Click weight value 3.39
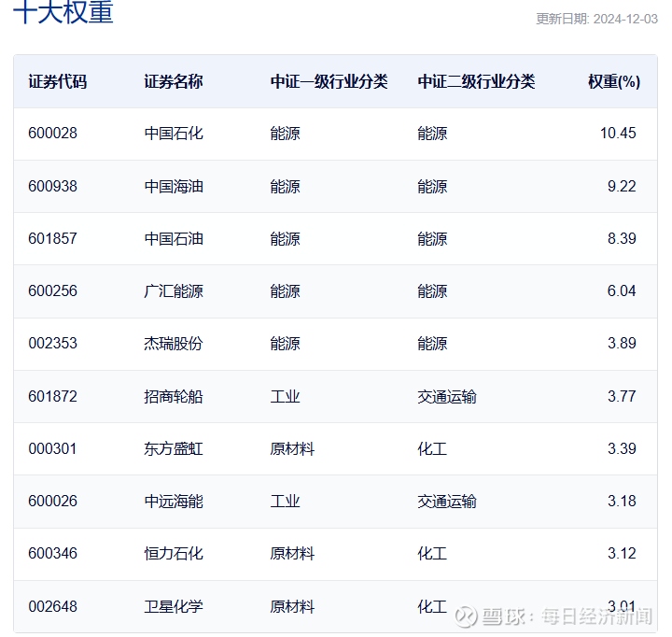This screenshot has width=672, height=637. 622,448
